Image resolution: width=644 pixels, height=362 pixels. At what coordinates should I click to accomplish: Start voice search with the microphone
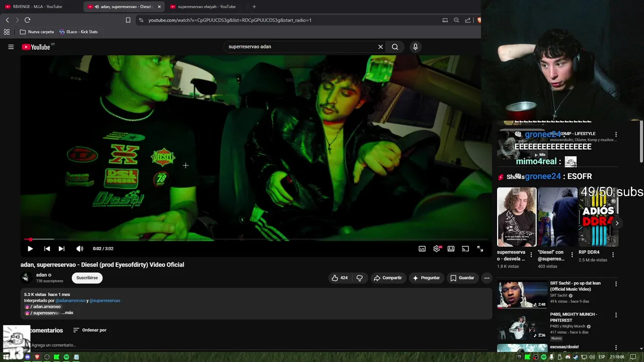[x=415, y=47]
